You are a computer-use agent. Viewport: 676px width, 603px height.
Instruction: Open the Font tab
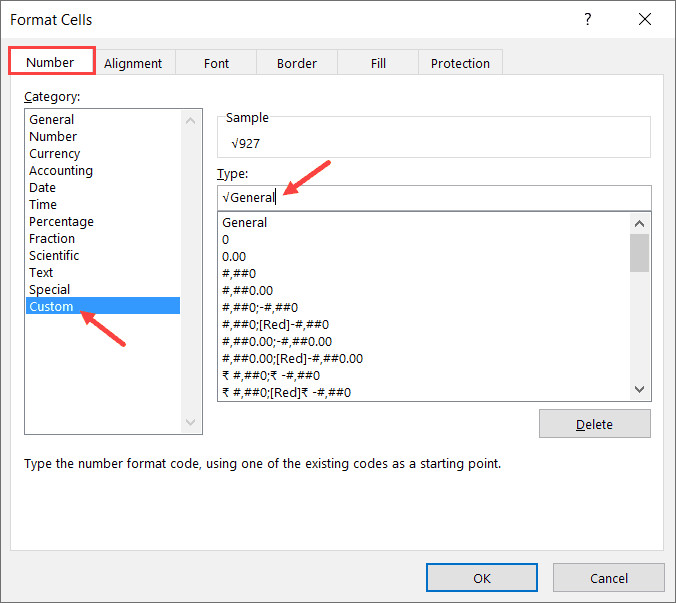[216, 63]
